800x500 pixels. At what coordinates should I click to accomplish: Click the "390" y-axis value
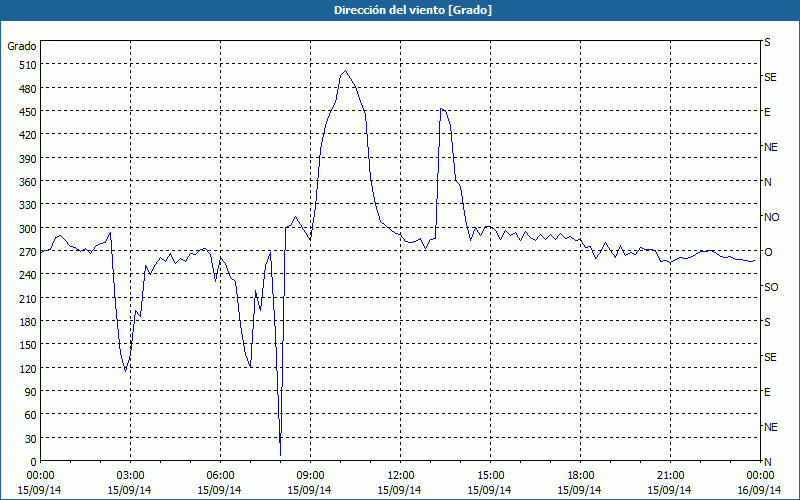pos(28,159)
